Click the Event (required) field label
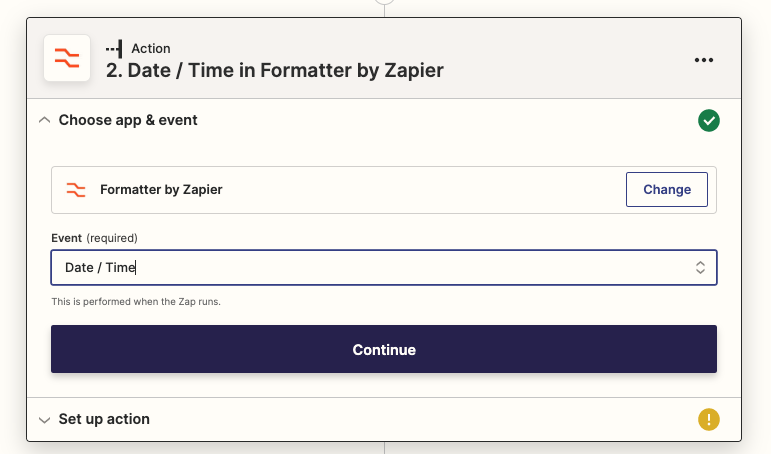The height and width of the screenshot is (454, 771). pos(94,238)
